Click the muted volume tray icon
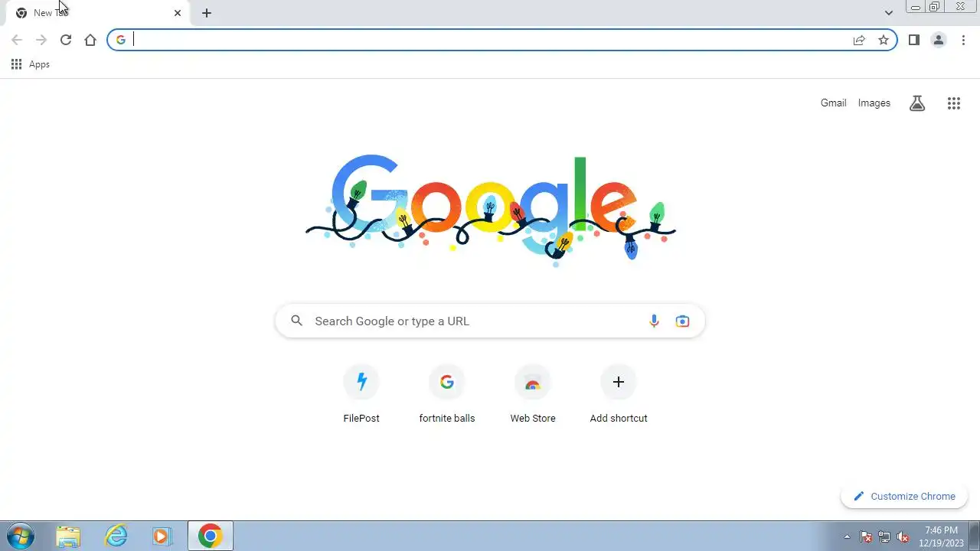 point(903,536)
